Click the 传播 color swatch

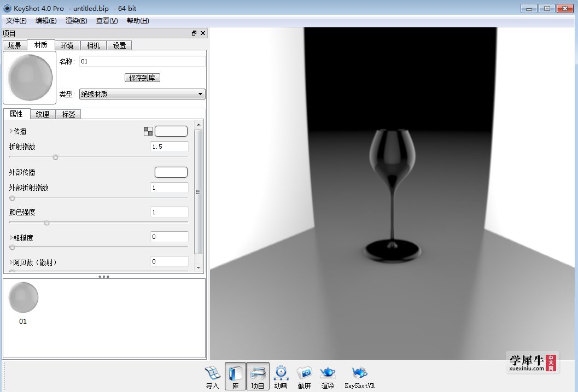point(171,131)
